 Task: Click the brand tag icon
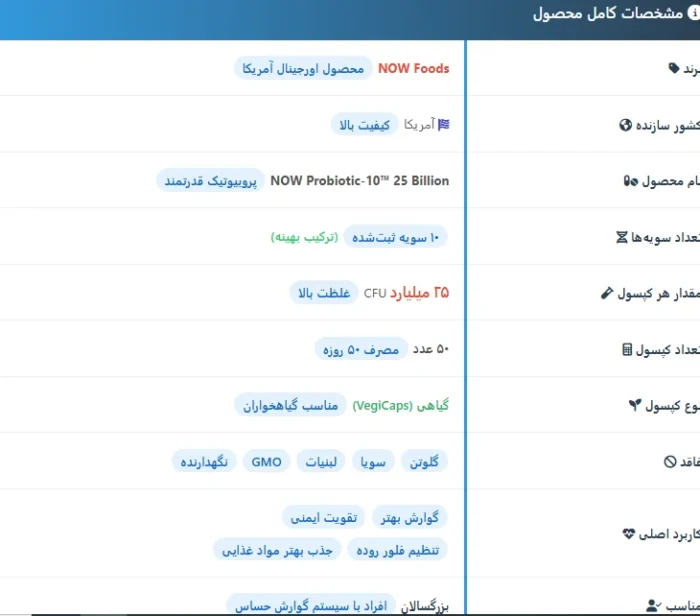tap(674, 68)
